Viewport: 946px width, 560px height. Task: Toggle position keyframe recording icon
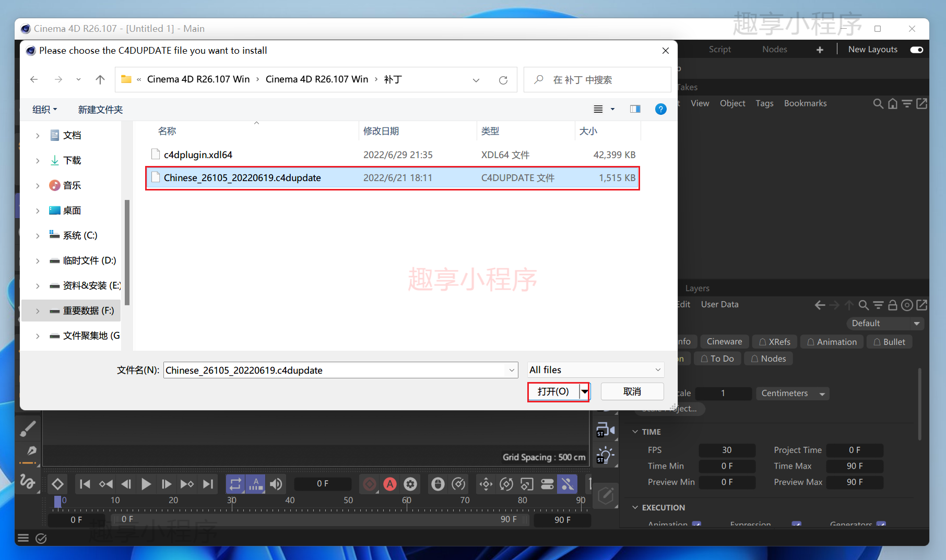[486, 484]
